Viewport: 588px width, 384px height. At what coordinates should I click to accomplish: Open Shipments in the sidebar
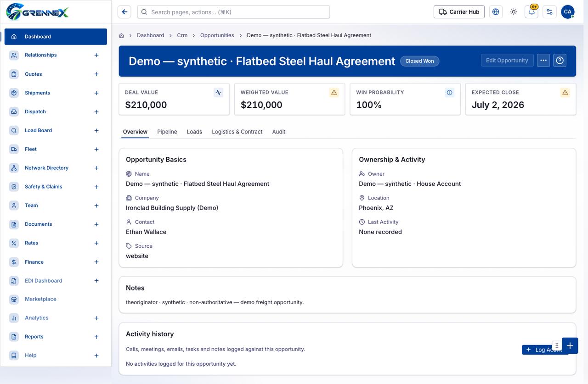pyautogui.click(x=56, y=93)
